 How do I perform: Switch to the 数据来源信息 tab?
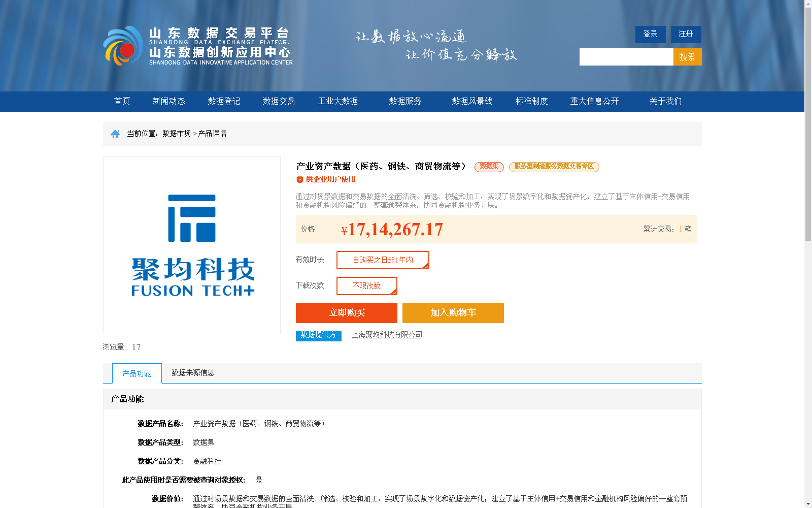(193, 373)
